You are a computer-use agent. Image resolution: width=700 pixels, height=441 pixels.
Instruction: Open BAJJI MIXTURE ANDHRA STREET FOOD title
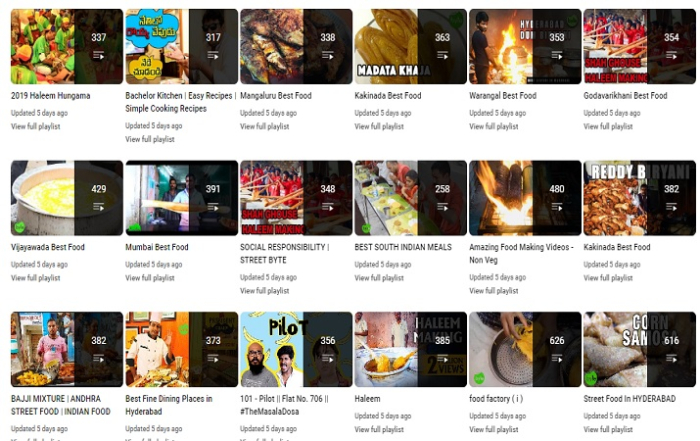pyautogui.click(x=61, y=405)
